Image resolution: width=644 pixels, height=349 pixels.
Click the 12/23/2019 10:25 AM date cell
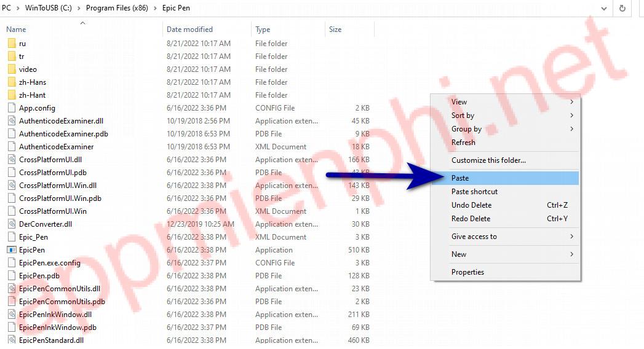click(x=201, y=224)
